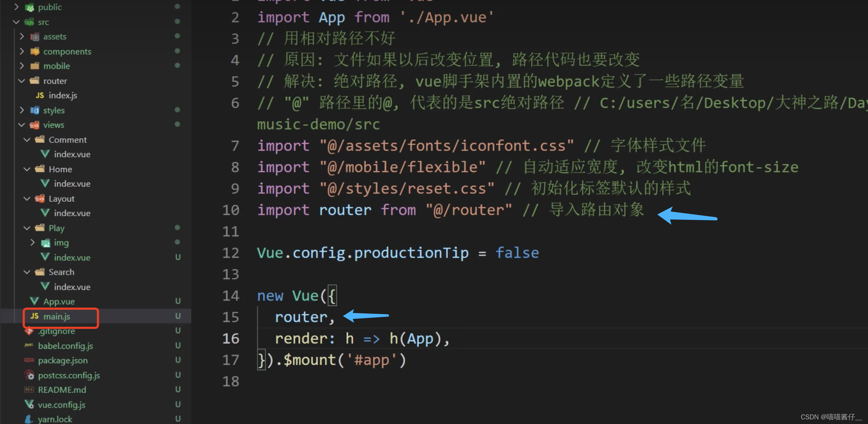Click the yarn icon on yarn.lock
868x424 pixels.
pos(29,419)
